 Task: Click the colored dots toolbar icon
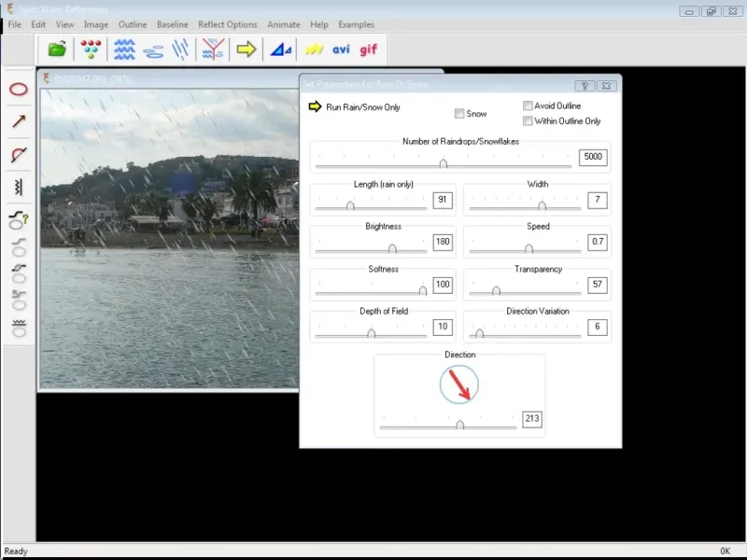coord(91,49)
